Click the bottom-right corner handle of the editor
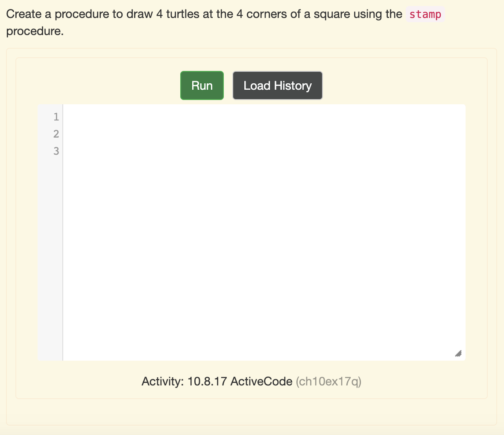 (x=459, y=354)
